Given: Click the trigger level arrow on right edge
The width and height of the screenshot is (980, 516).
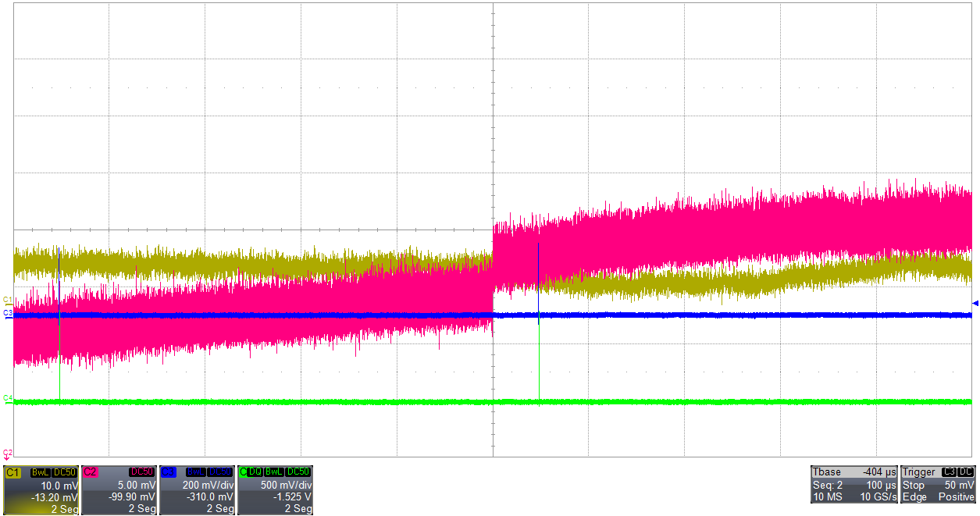Looking at the screenshot, I should pos(975,303).
